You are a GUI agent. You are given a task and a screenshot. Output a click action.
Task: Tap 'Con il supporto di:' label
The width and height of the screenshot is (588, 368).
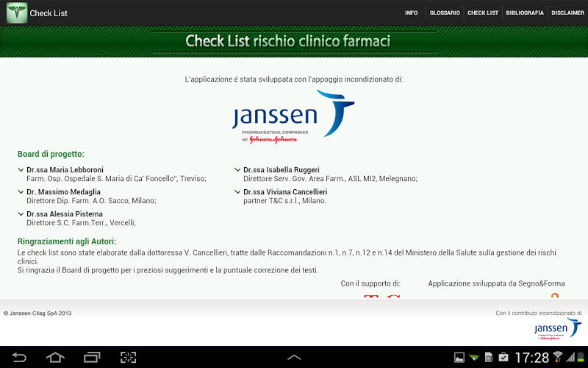tap(370, 283)
